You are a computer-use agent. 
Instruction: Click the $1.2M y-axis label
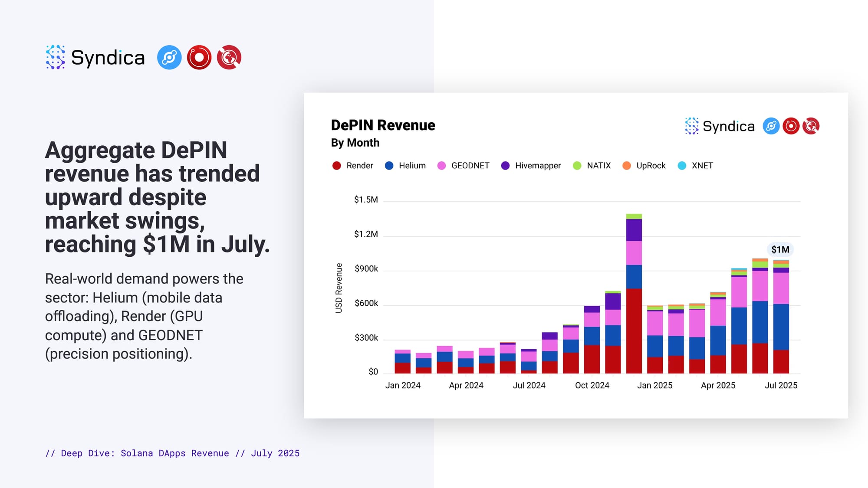[366, 234]
